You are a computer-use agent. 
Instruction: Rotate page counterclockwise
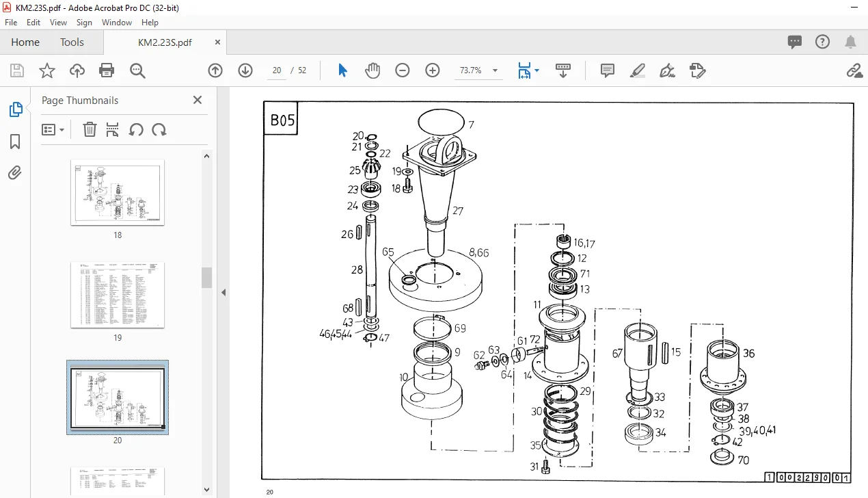point(136,129)
